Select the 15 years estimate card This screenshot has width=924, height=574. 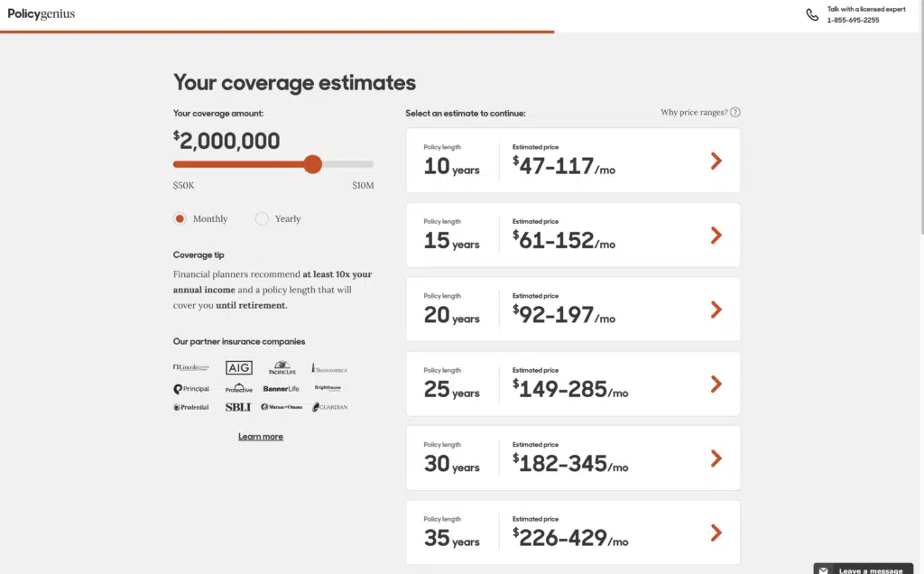[x=573, y=236]
